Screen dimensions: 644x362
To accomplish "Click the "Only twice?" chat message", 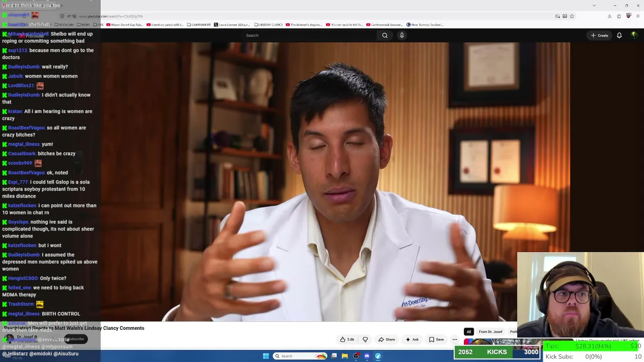I will [53, 279].
